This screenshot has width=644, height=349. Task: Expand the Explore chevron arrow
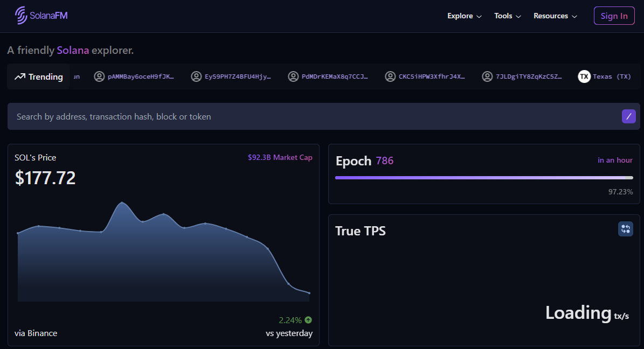[x=479, y=16]
